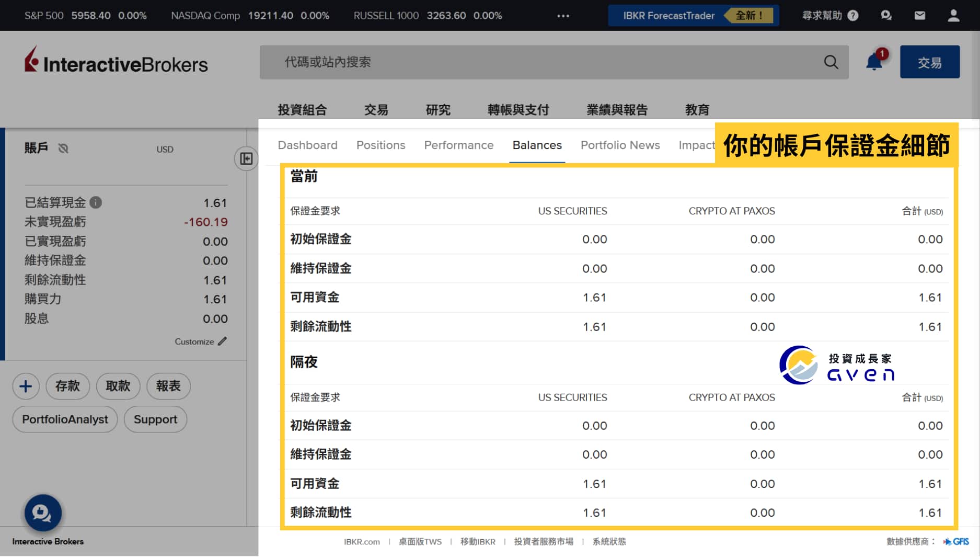Image resolution: width=980 pixels, height=557 pixels.
Task: Expand the ticker bar more options dots
Action: [x=563, y=16]
